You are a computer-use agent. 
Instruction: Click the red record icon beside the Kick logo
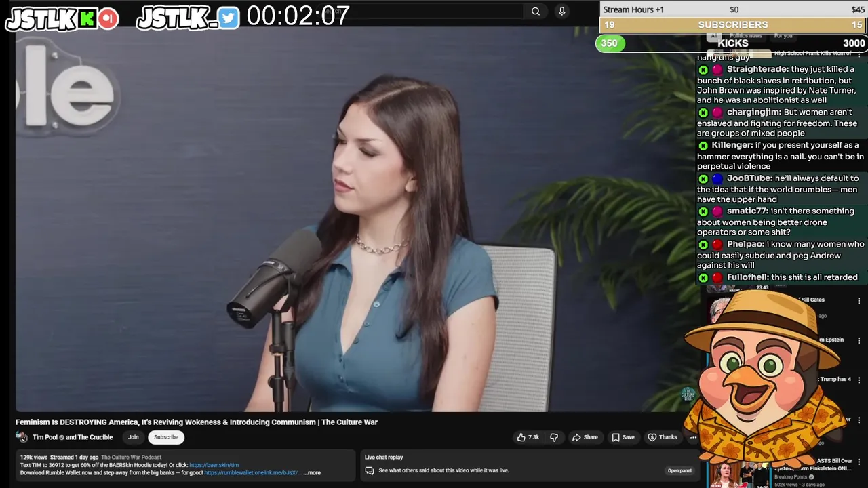click(x=107, y=19)
